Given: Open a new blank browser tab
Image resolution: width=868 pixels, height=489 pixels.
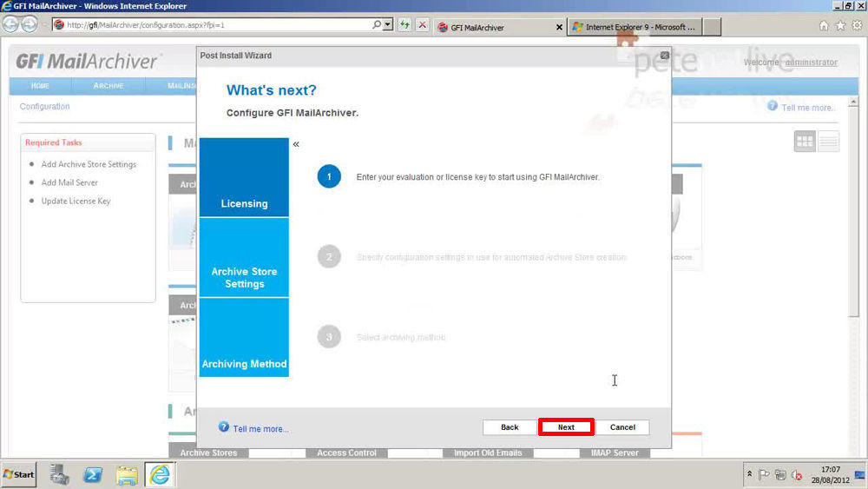Looking at the screenshot, I should (712, 27).
